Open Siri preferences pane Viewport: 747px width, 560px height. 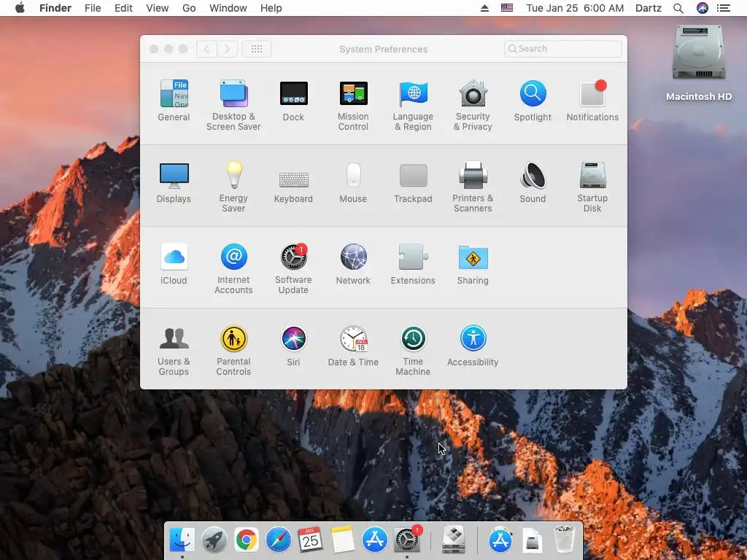point(293,346)
